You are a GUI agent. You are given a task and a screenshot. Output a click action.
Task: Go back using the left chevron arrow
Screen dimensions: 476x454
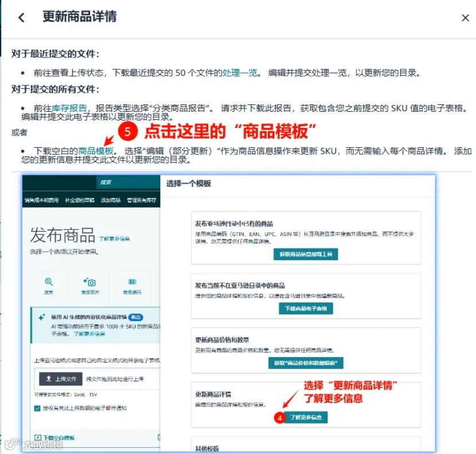tap(21, 17)
